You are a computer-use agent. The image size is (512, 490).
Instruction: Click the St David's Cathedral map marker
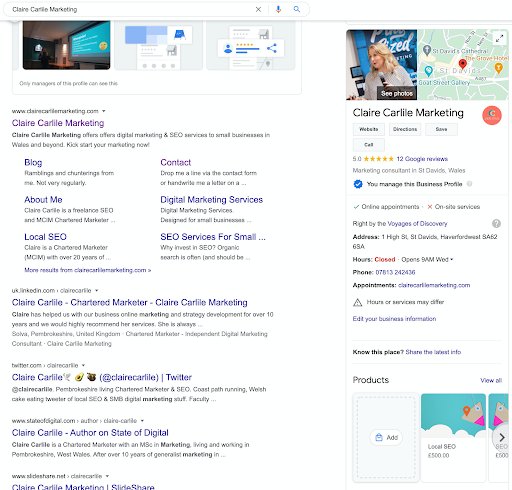tap(427, 51)
